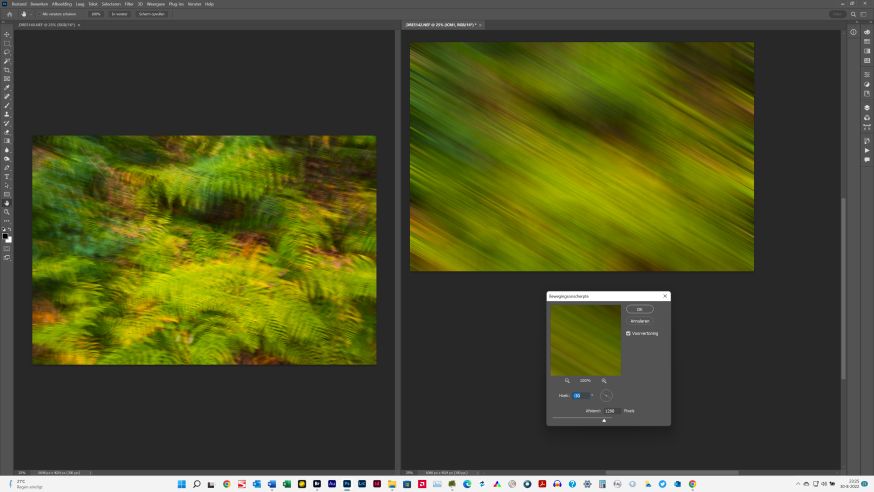874x492 pixels.
Task: Enable 'Alle vensters schuiven' checkbox
Action: tap(39, 14)
